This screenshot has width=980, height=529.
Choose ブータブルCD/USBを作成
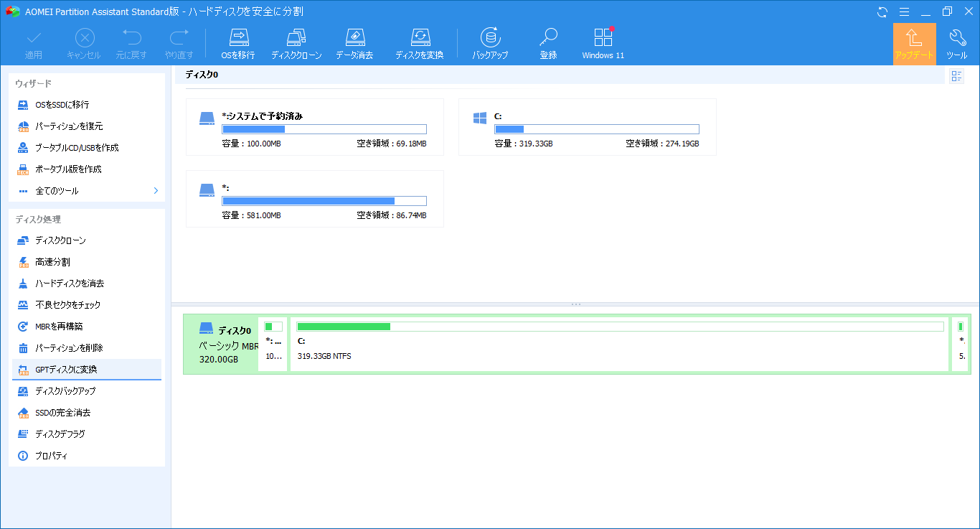(x=87, y=148)
